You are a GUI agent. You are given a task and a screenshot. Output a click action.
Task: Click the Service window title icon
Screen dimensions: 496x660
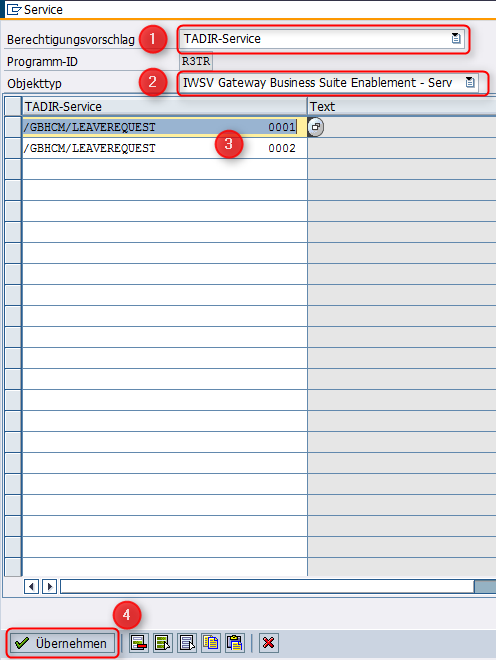[x=13, y=9]
